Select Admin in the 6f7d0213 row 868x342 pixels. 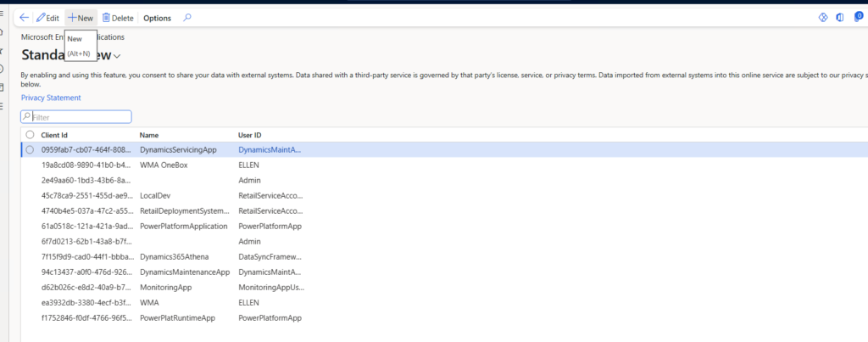[249, 242]
